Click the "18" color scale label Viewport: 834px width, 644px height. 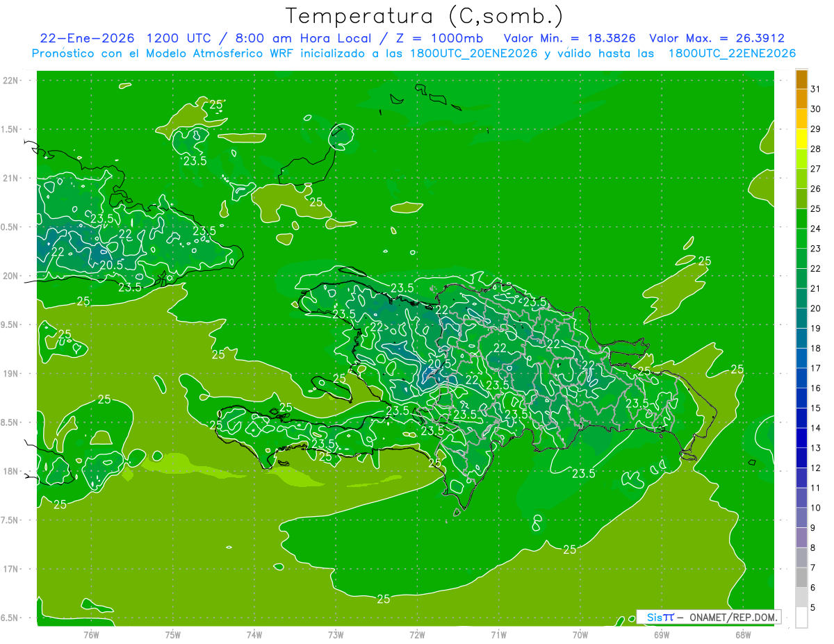coord(816,348)
